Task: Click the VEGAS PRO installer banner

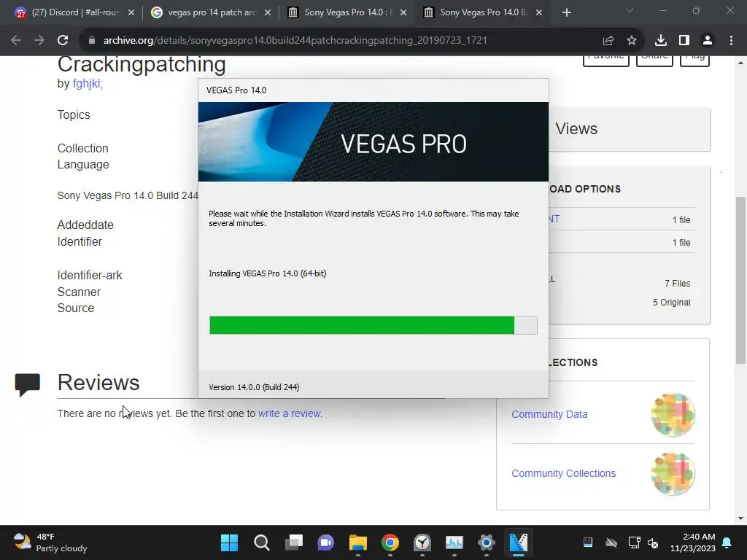Action: pos(373,142)
